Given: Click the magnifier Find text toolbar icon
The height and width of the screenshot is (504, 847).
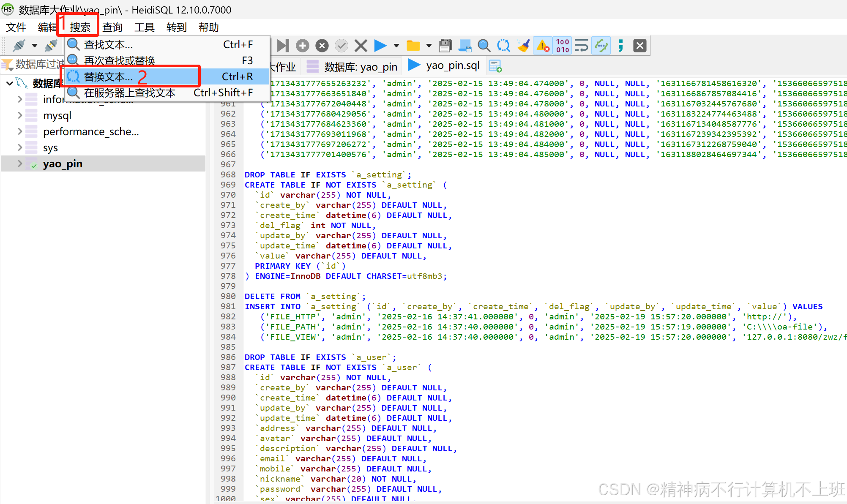Looking at the screenshot, I should (484, 46).
